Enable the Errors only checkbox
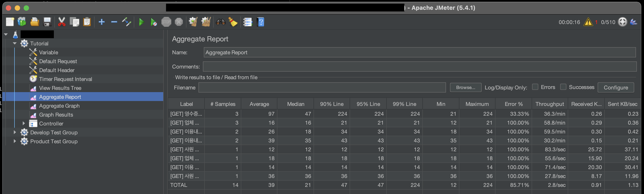The width and height of the screenshot is (644, 194). point(535,87)
